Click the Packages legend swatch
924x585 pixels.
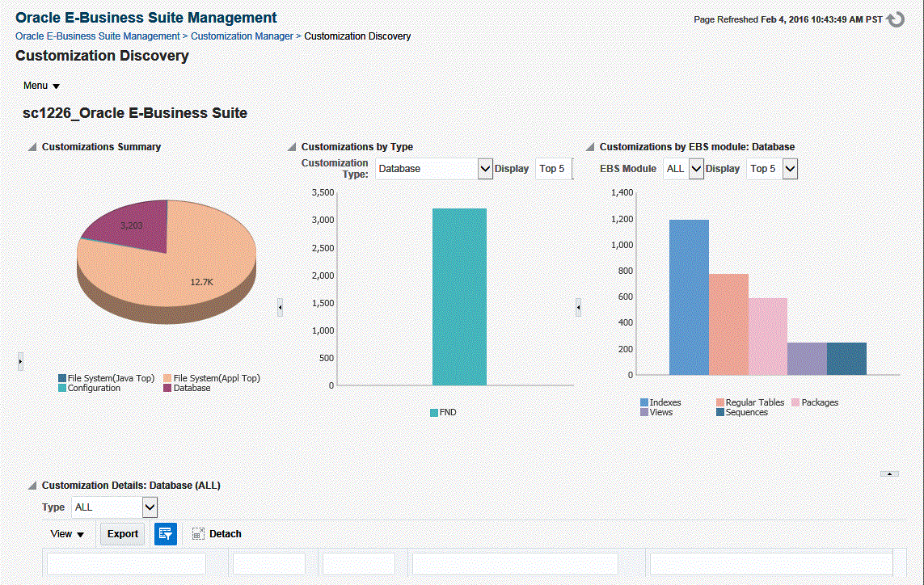click(x=795, y=402)
